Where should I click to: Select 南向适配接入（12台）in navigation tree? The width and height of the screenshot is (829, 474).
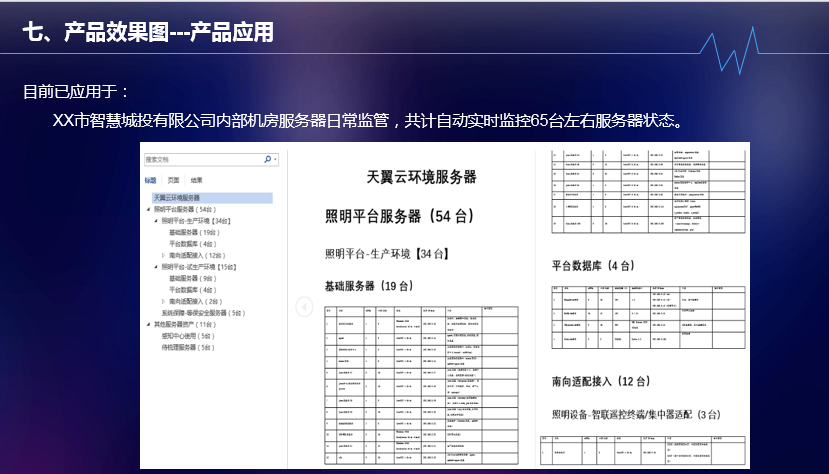tap(197, 255)
